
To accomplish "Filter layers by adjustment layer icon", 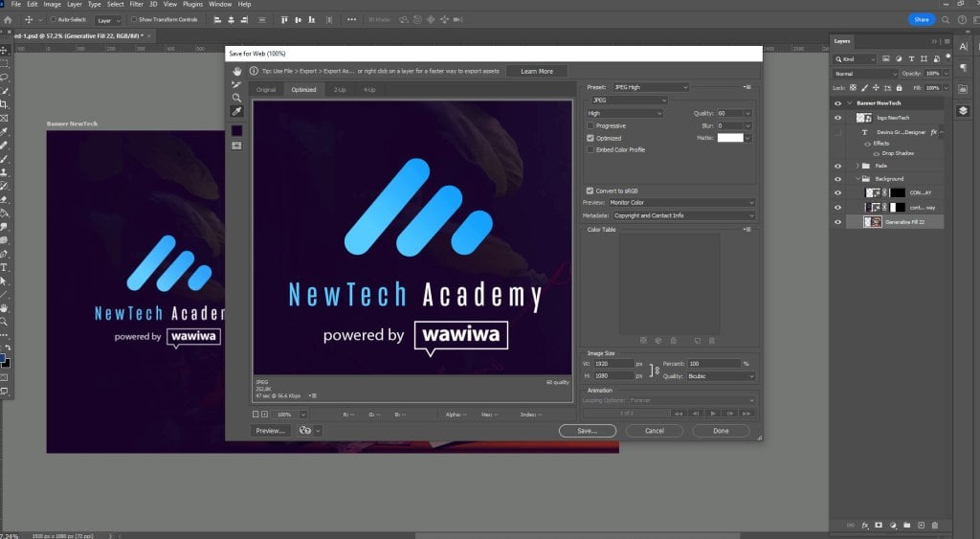I will coord(899,58).
